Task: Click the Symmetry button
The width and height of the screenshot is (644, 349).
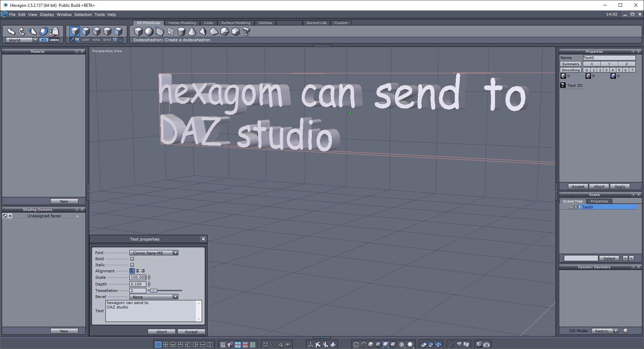Action: pyautogui.click(x=571, y=64)
